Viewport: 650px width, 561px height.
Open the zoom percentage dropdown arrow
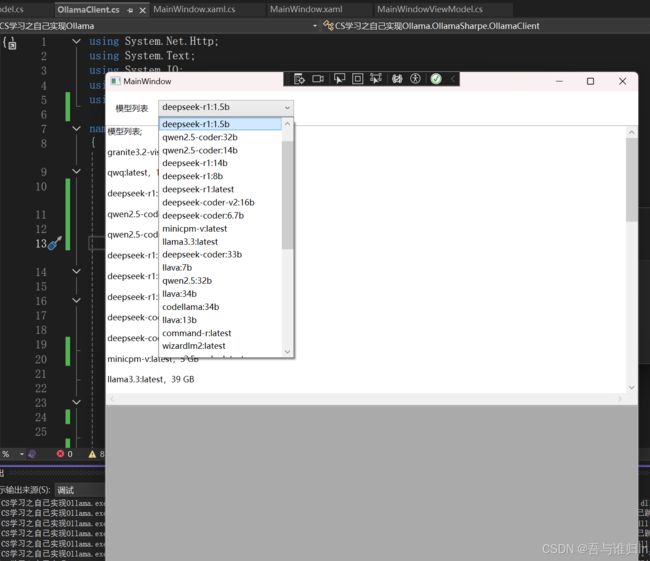pyautogui.click(x=22, y=454)
